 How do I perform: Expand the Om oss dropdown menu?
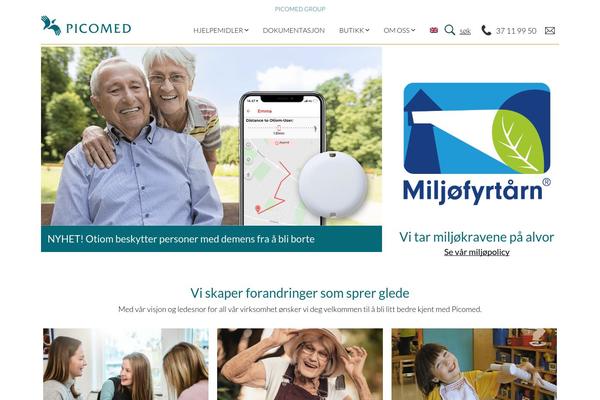tap(399, 30)
